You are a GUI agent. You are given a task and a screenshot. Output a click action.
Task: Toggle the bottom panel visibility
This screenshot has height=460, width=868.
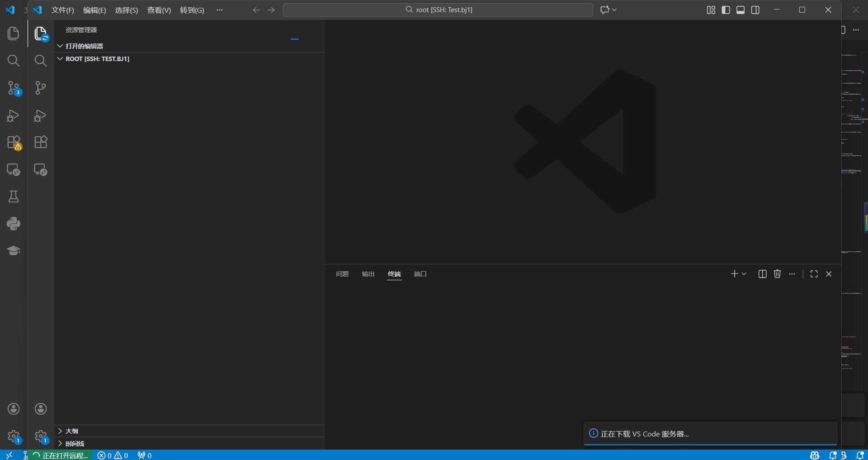740,10
